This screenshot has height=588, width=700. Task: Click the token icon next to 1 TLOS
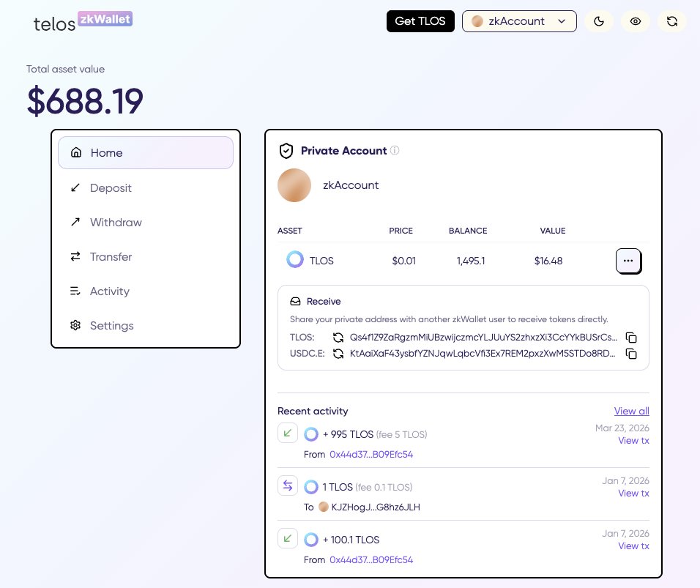[x=311, y=487]
